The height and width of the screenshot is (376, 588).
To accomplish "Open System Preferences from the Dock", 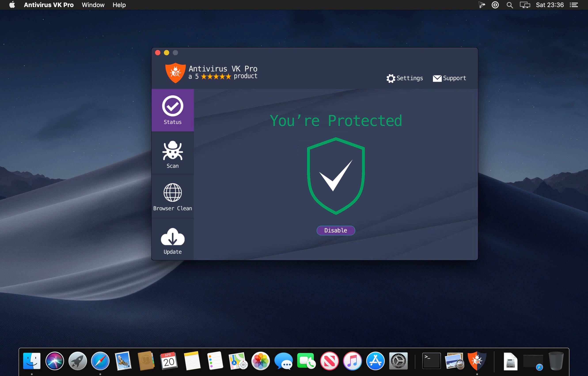I will coord(398,361).
